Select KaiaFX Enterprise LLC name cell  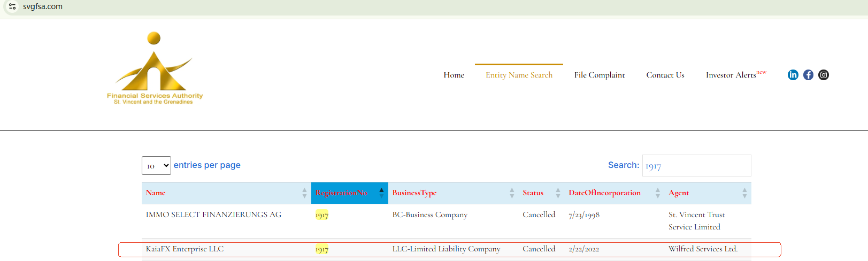[185, 249]
